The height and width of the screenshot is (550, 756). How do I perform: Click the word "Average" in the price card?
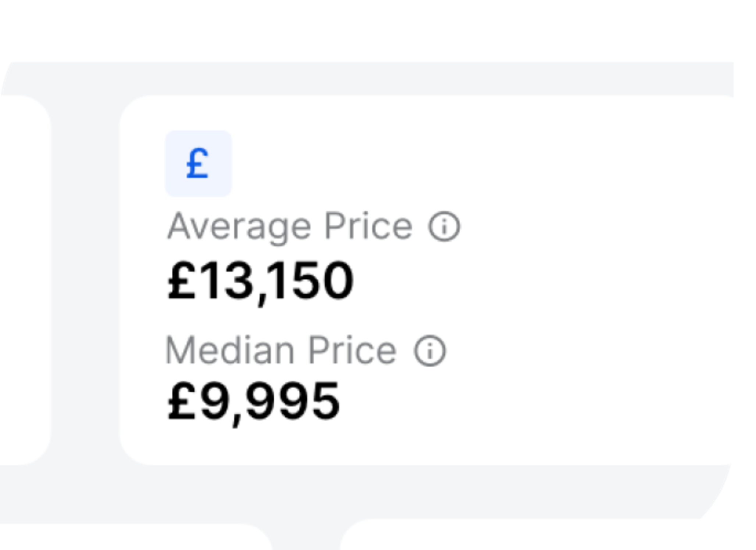point(239,226)
